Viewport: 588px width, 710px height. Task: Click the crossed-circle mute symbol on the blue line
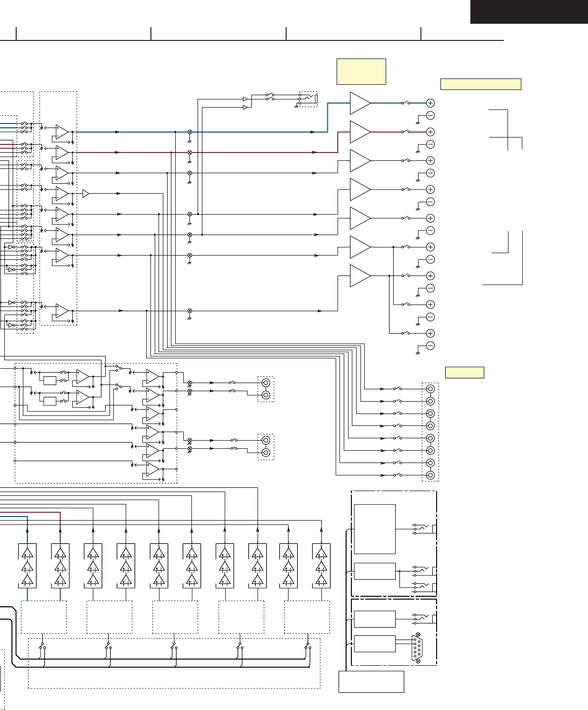189,132
